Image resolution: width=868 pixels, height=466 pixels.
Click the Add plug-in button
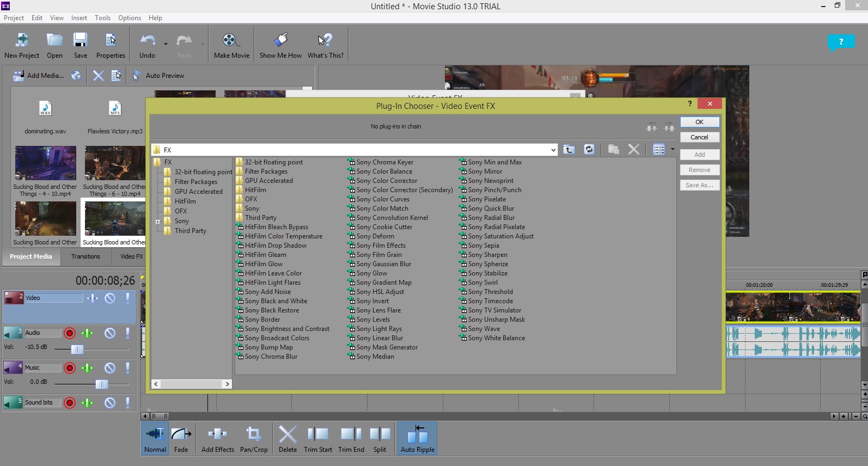pyautogui.click(x=700, y=155)
